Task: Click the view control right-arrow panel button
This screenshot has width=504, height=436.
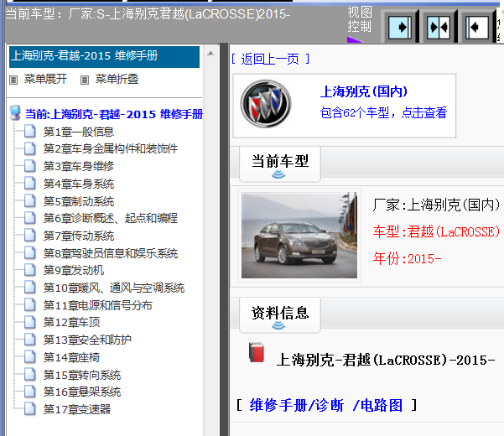Action: [x=400, y=28]
